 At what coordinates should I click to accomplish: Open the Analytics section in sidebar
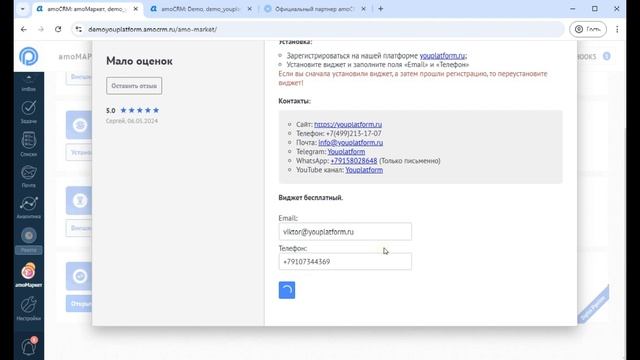coord(29,207)
